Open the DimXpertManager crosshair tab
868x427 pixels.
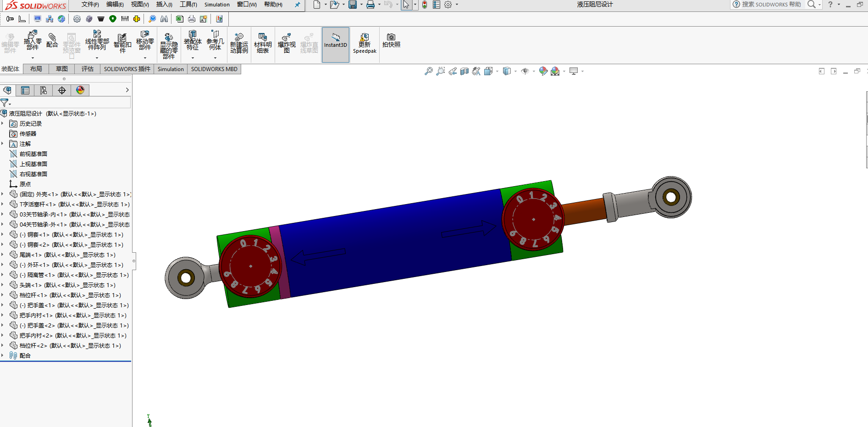pyautogui.click(x=62, y=90)
